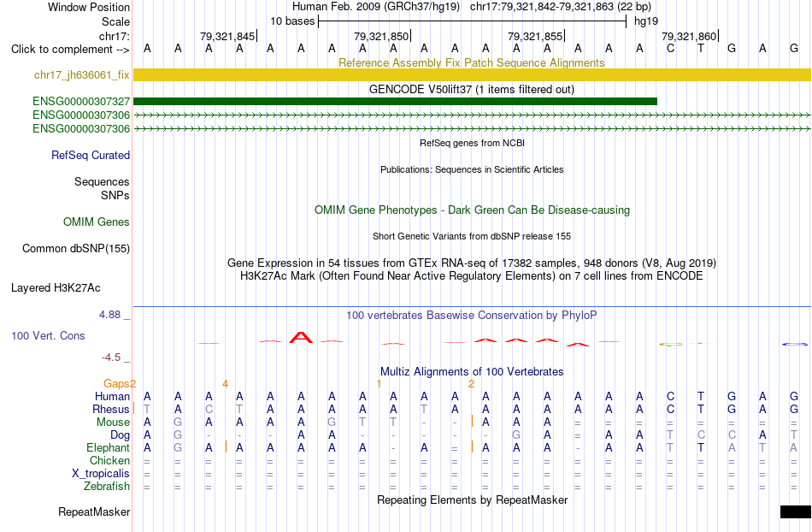Click the 'RefSeq Curated' track label
This screenshot has height=532, width=812.
(90, 155)
